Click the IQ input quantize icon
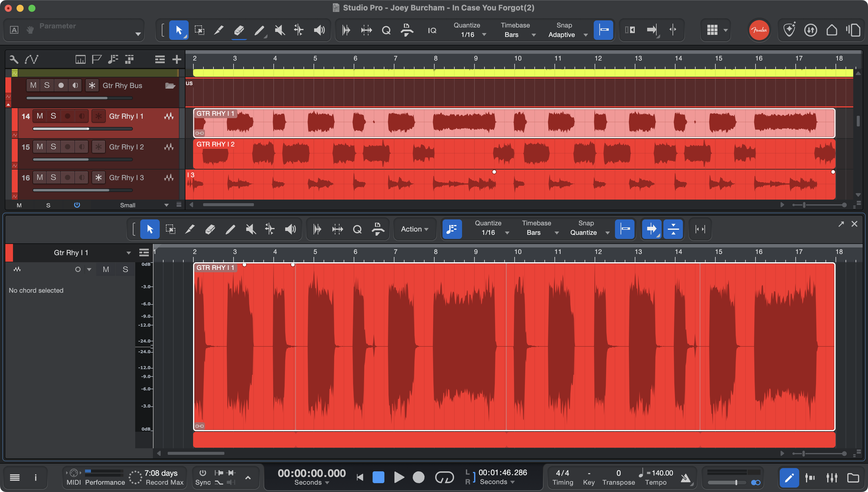 tap(432, 30)
